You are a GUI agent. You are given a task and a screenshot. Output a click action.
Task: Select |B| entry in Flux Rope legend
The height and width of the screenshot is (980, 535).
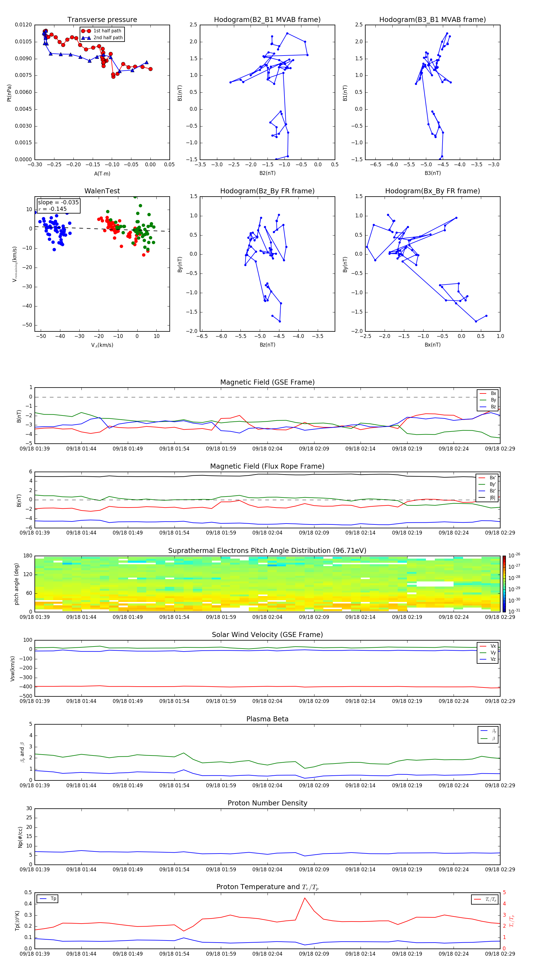[487, 498]
